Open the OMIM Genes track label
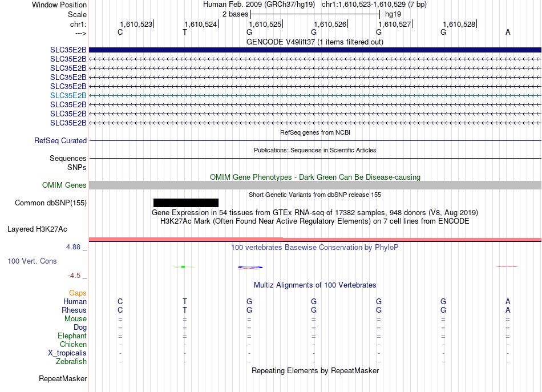The height and width of the screenshot is (392, 542). [x=64, y=185]
